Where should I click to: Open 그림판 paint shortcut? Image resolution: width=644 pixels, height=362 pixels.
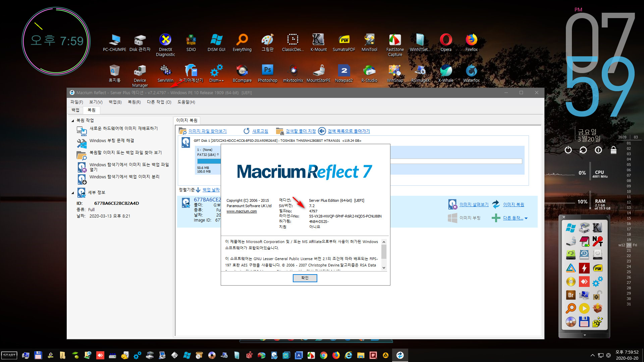(x=267, y=43)
